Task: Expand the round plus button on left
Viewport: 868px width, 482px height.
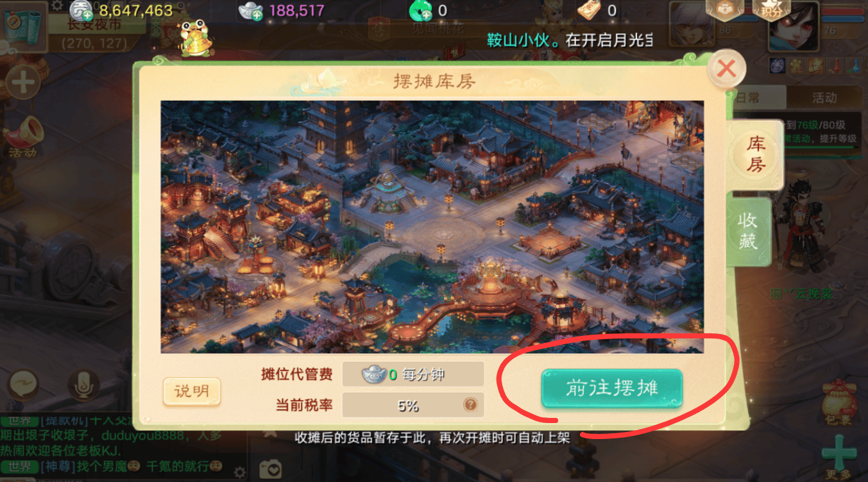Action: point(23,83)
